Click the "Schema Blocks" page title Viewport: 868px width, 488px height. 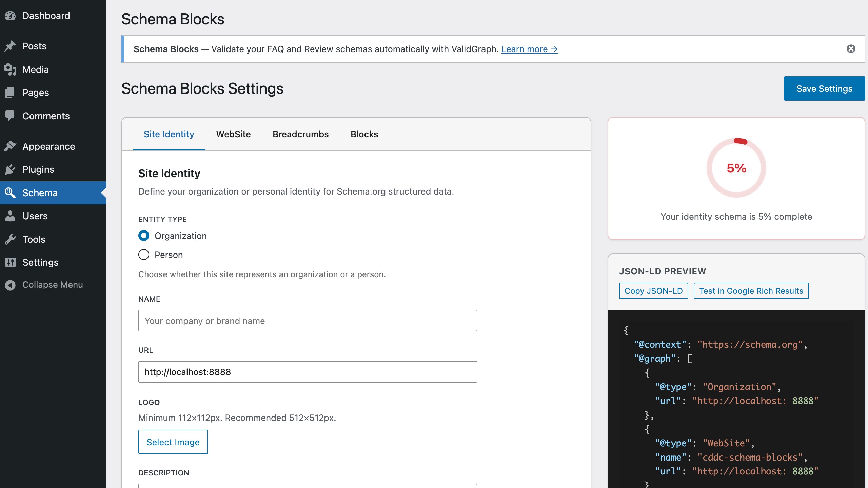[173, 19]
